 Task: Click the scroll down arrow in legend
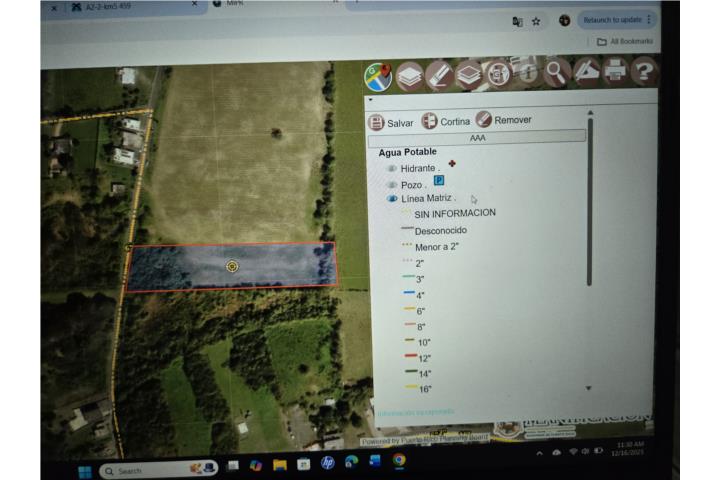tap(588, 388)
